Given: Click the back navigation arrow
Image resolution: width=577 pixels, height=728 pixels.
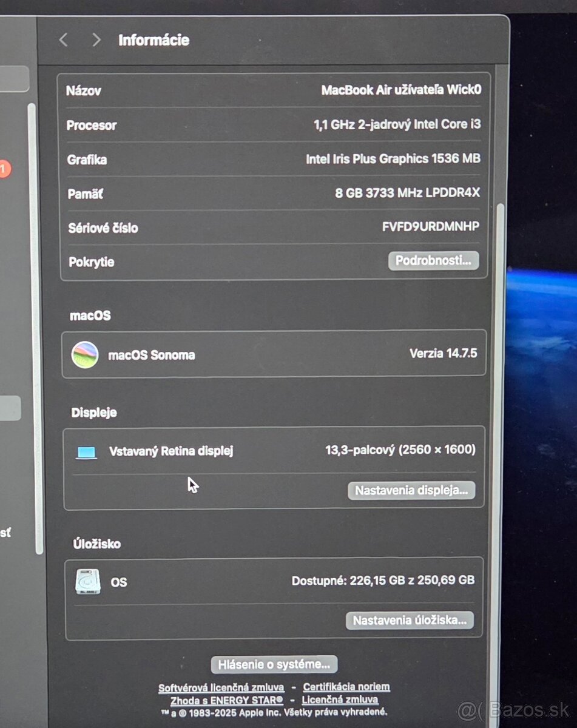Looking at the screenshot, I should (63, 39).
